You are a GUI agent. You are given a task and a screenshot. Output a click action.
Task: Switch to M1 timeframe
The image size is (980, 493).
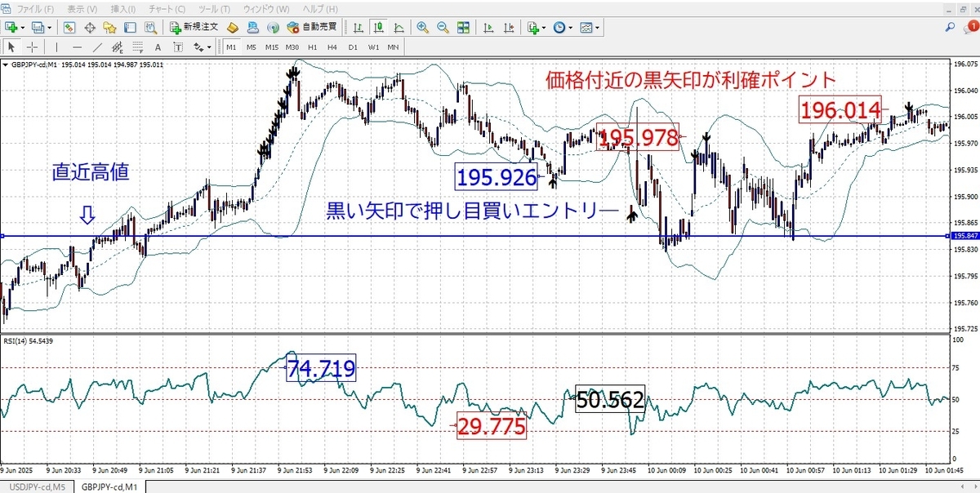point(231,47)
